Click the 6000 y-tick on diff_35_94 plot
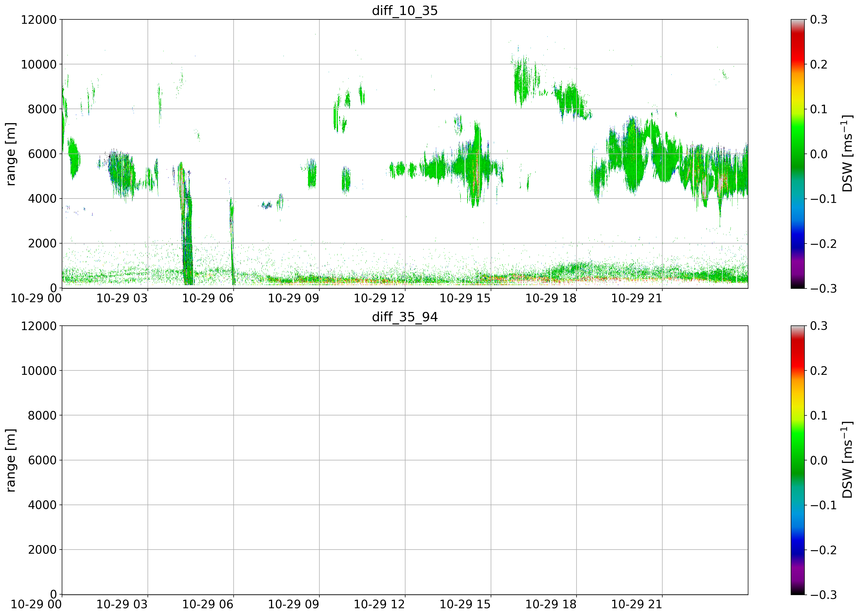 click(x=42, y=460)
